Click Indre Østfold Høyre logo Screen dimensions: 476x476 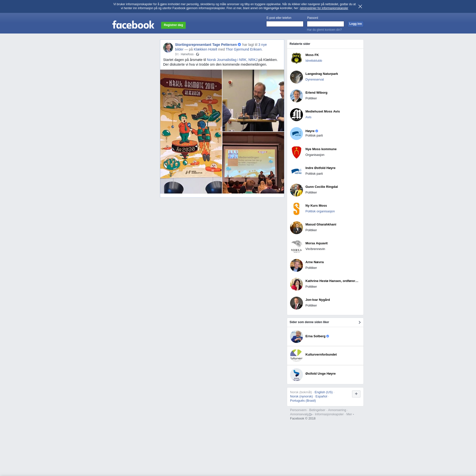tap(296, 171)
